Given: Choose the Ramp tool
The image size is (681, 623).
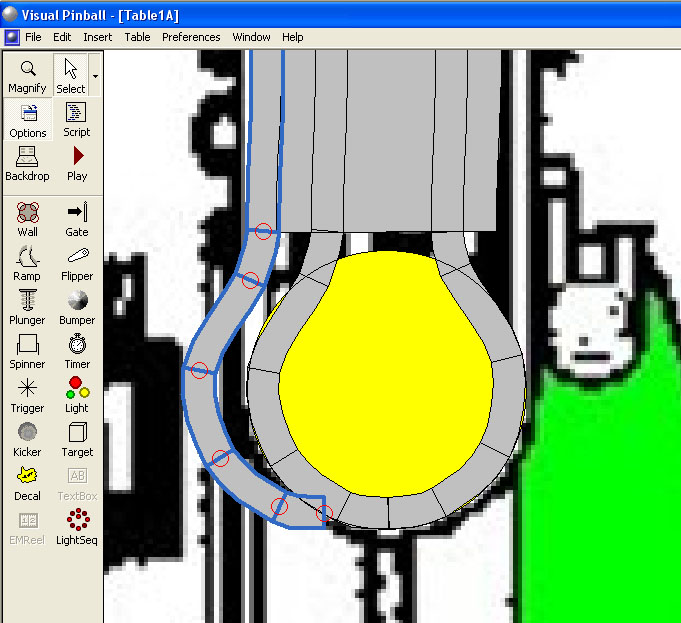Looking at the screenshot, I should tap(28, 263).
